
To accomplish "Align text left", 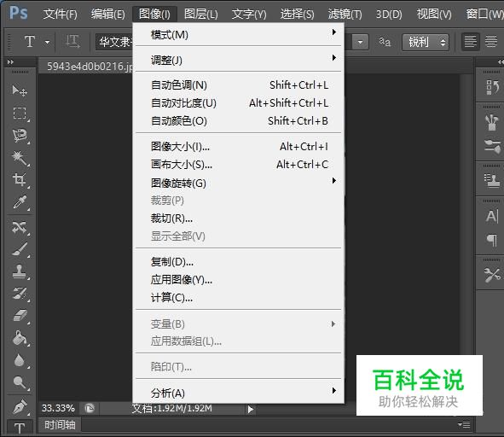I will coord(470,42).
